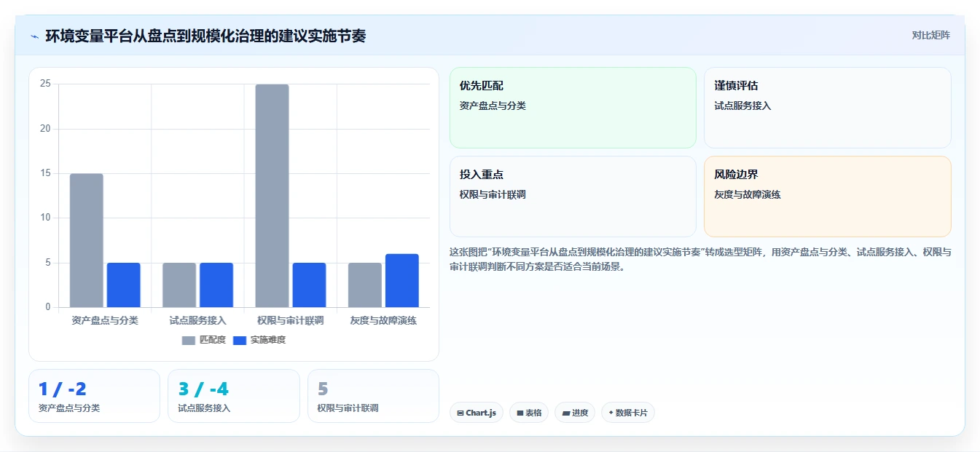Click 试点服务接入 text in the 谨慎评估 card
Image resolution: width=980 pixels, height=452 pixels.
click(x=742, y=106)
